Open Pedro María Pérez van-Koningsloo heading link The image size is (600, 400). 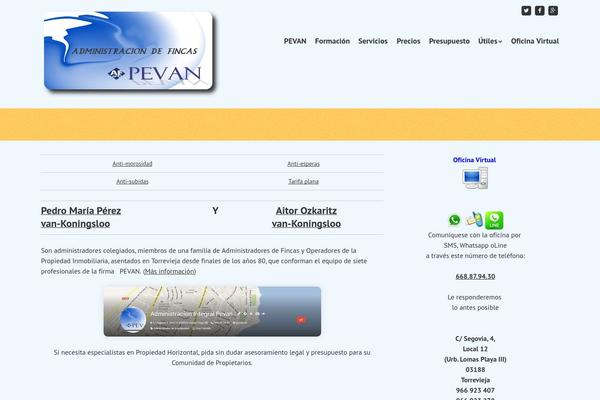(x=81, y=217)
